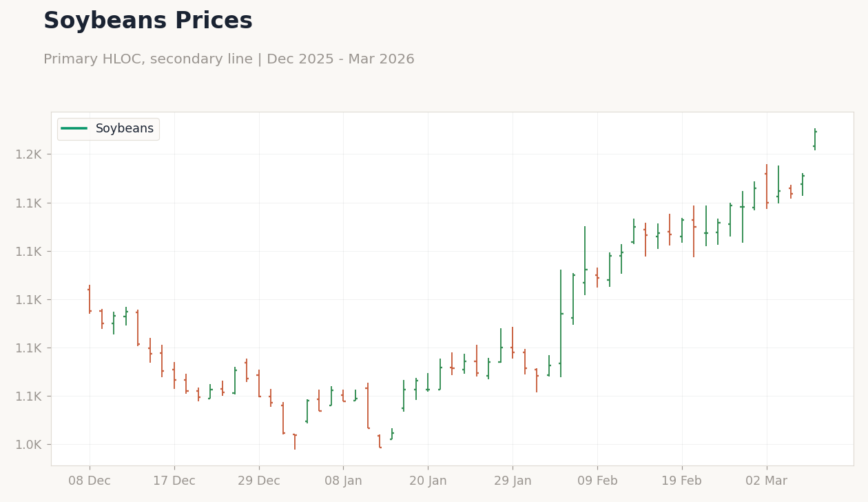Screen dimensions: 868x502
Task: Click the 20 Jan x-axis label
Action: click(428, 481)
